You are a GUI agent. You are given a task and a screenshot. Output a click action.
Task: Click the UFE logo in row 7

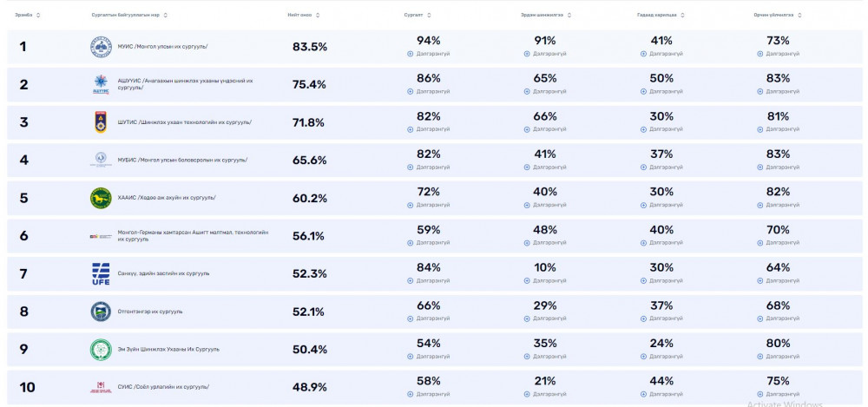click(101, 273)
